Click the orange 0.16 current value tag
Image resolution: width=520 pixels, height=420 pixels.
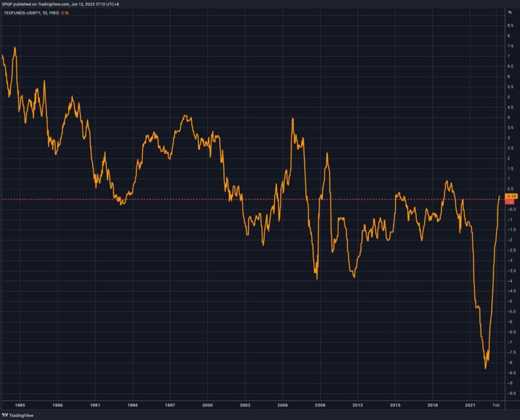pyautogui.click(x=511, y=196)
